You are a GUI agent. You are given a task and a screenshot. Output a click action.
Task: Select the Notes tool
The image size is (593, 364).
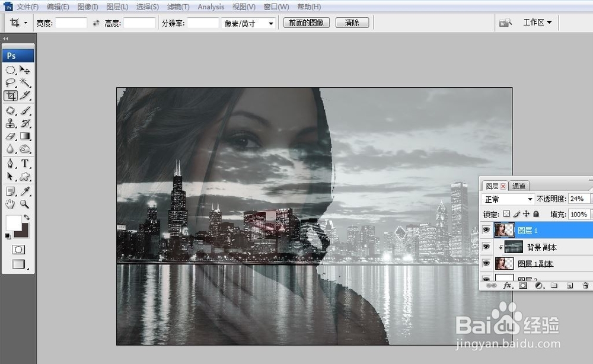[11, 191]
